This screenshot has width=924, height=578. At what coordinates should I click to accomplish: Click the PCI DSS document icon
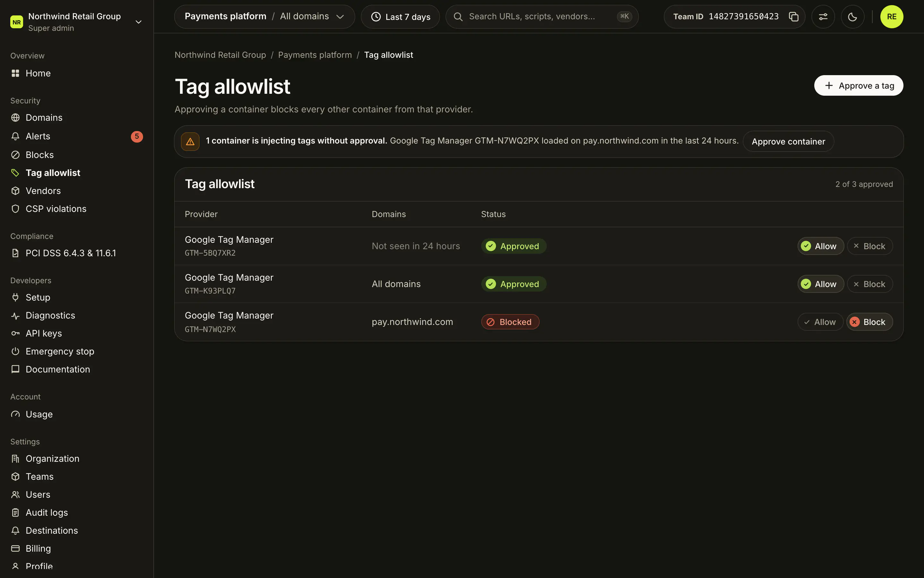pos(15,253)
